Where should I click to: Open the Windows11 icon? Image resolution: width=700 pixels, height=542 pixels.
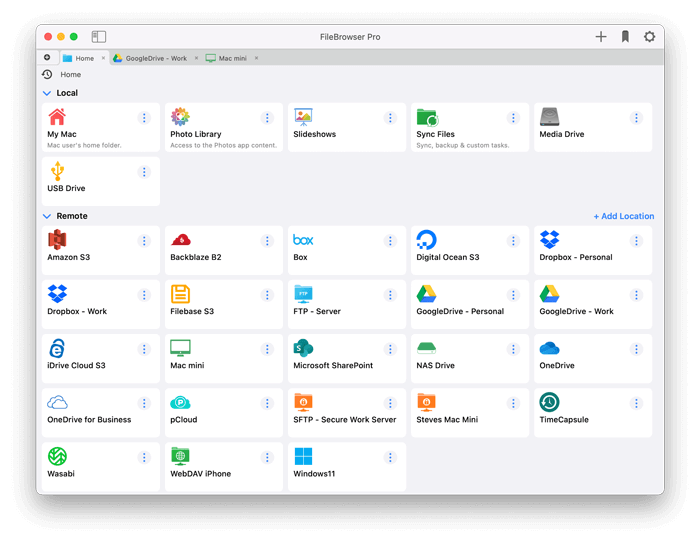coord(303,456)
